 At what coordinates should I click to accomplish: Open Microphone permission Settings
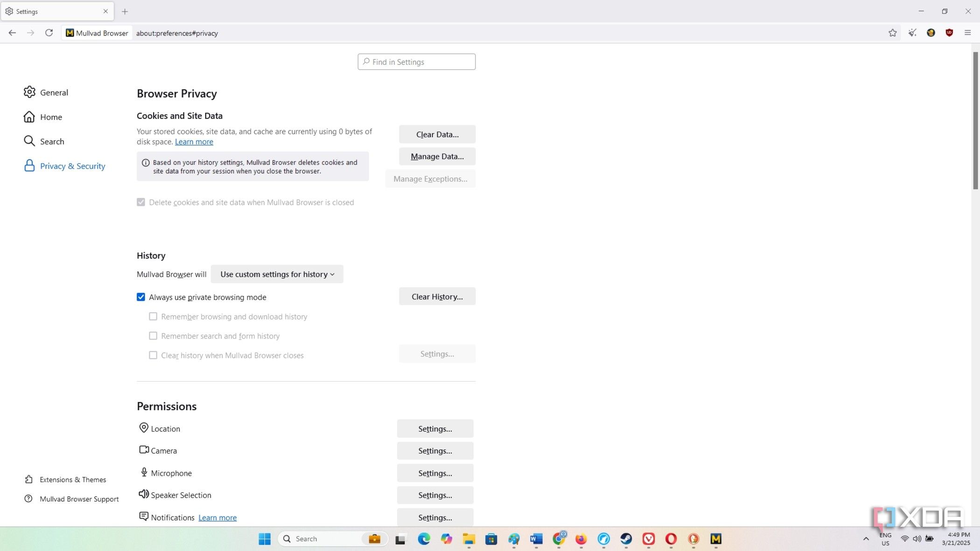[435, 473]
